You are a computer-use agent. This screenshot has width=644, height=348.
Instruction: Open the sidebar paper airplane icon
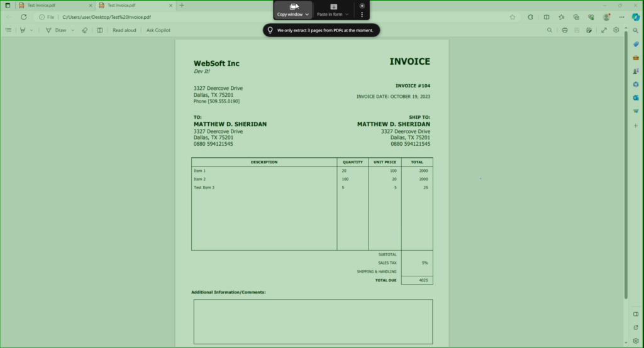pyautogui.click(x=636, y=111)
